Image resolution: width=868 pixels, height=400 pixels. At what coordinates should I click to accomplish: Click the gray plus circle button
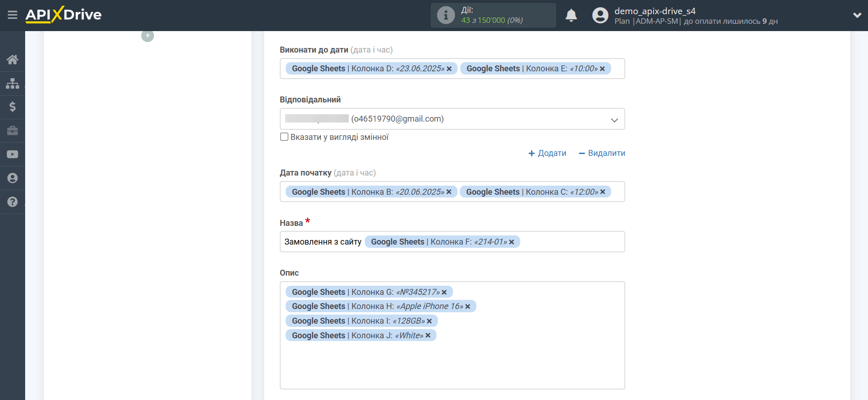[x=148, y=36]
